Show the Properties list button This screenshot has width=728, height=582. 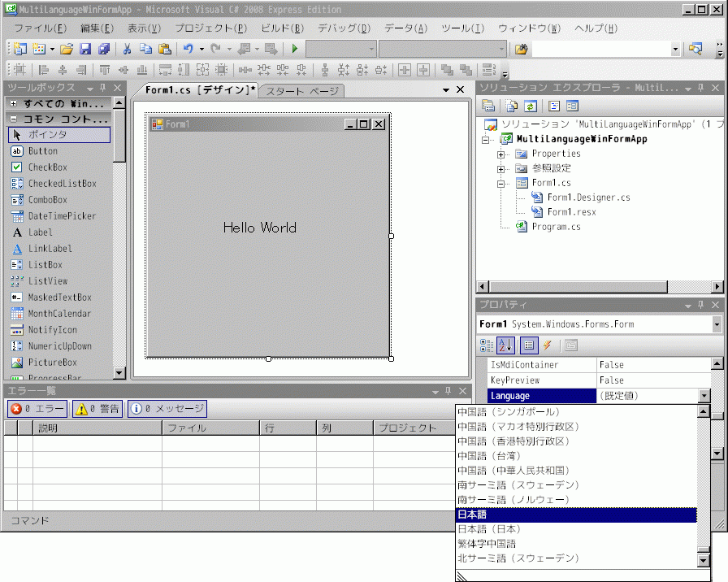pyautogui.click(x=529, y=345)
